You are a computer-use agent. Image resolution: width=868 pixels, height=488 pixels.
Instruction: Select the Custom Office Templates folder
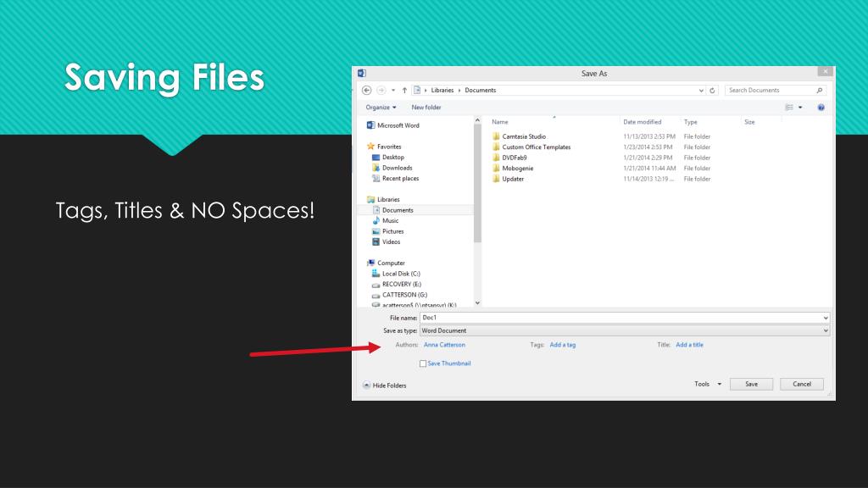(x=531, y=147)
